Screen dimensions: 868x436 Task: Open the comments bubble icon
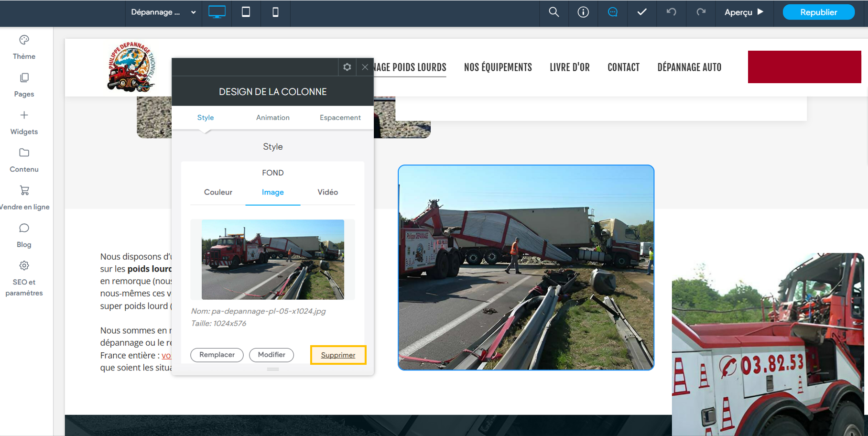coord(612,12)
